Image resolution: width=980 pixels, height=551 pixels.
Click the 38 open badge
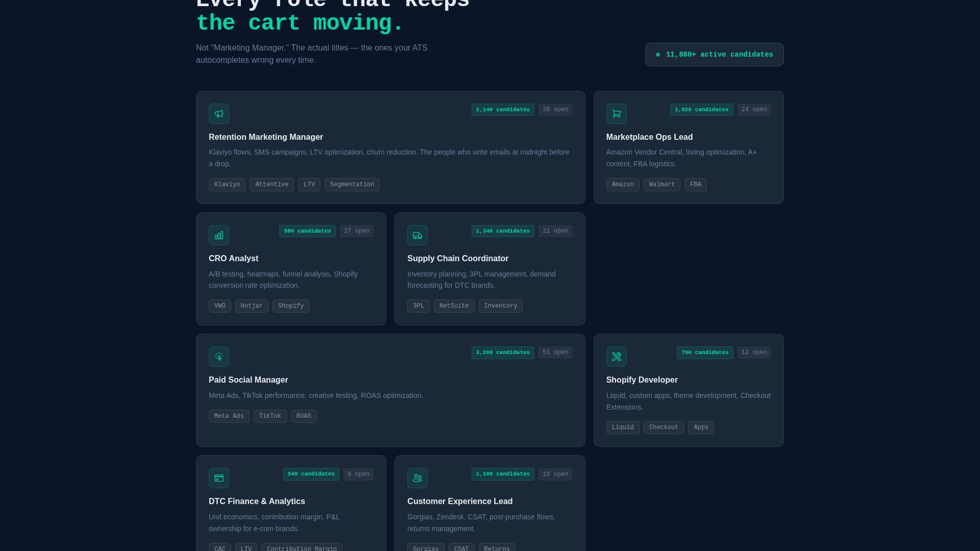pyautogui.click(x=555, y=110)
